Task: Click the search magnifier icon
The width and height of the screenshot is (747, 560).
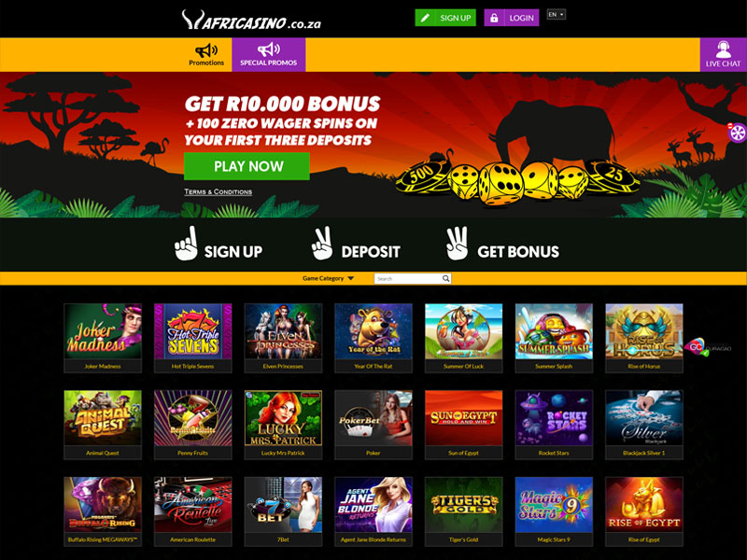Action: (x=445, y=278)
